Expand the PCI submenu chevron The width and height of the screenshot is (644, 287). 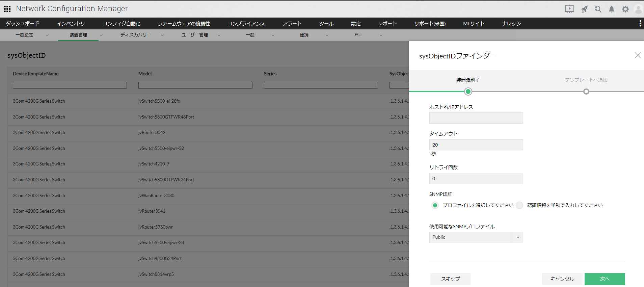381,35
